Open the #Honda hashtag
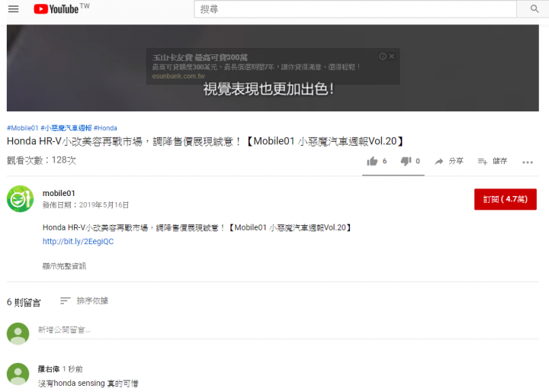The image size is (549, 392). tap(105, 128)
